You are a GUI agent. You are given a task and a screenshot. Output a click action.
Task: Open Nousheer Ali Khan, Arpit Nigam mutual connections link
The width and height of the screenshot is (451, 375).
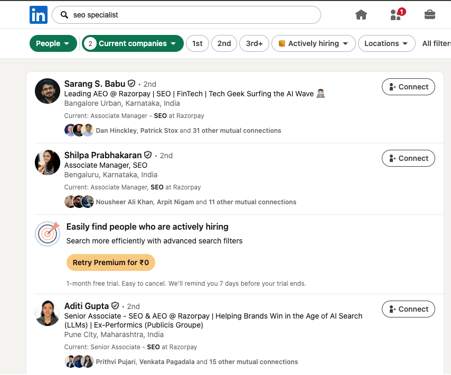[196, 202]
